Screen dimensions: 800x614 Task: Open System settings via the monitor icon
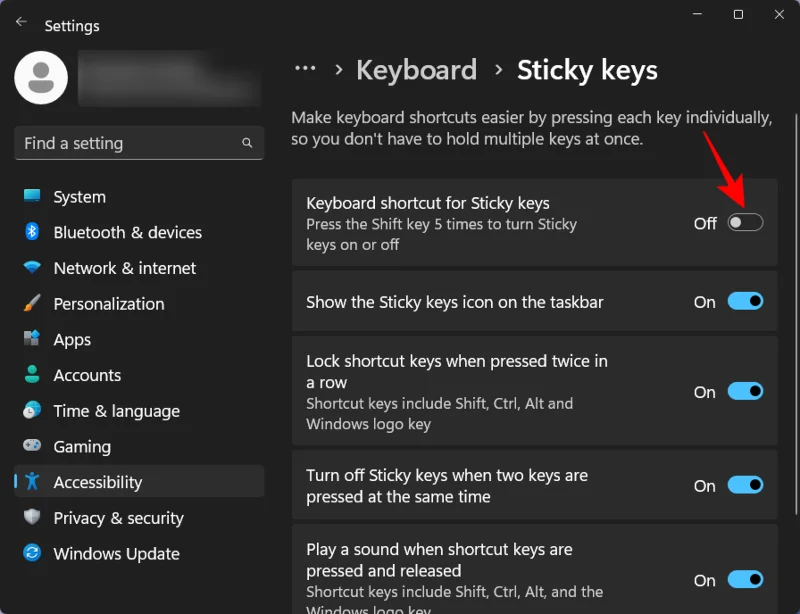pyautogui.click(x=34, y=197)
